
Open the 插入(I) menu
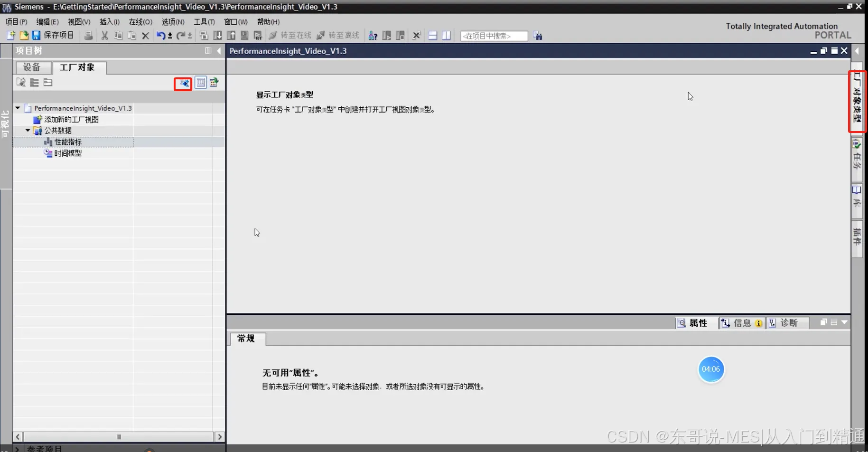point(110,22)
